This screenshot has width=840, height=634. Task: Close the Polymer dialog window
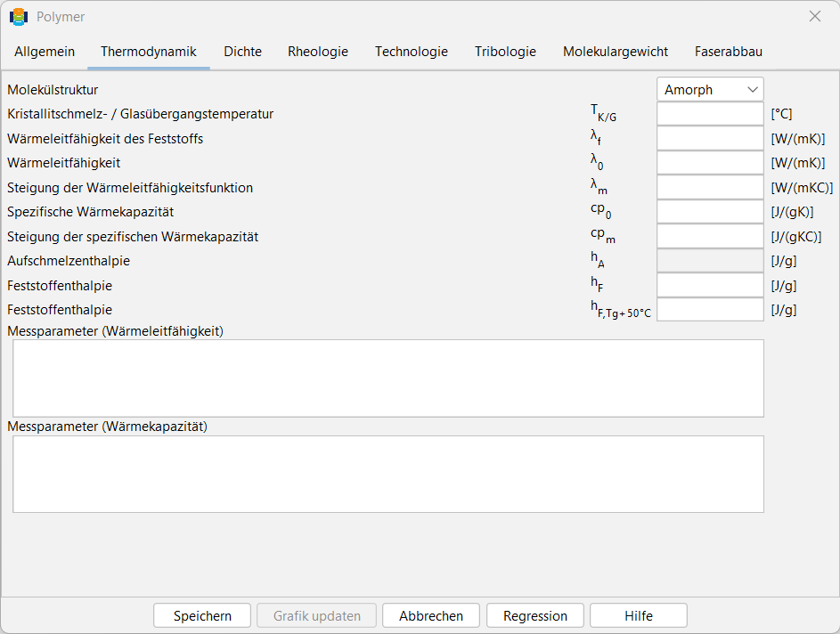pos(815,17)
